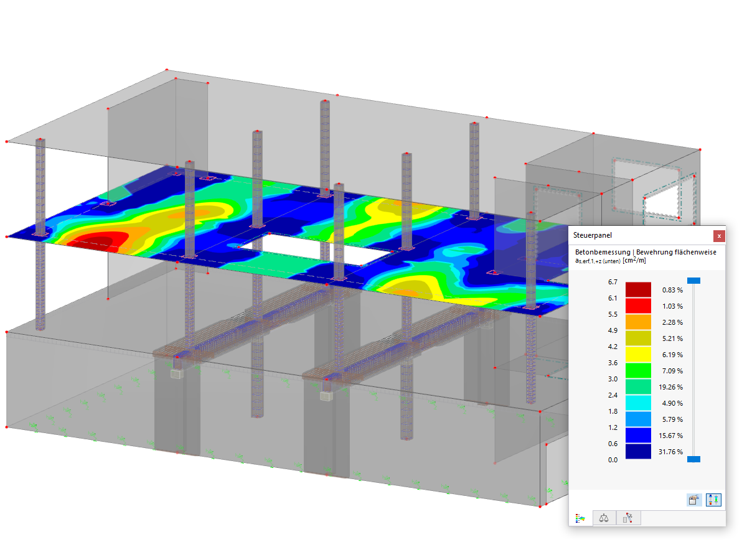
Task: Click the navy 31.76 % color swatch
Action: (638, 451)
